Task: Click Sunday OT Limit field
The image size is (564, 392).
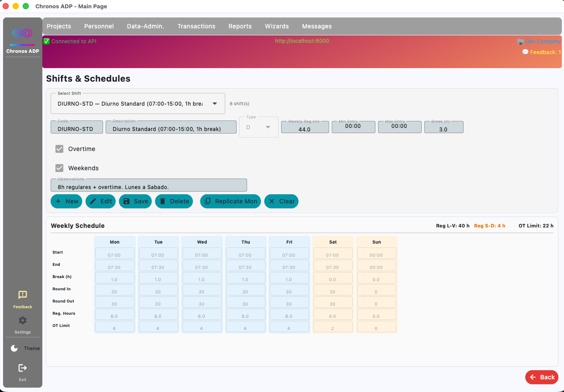Action: [376, 327]
